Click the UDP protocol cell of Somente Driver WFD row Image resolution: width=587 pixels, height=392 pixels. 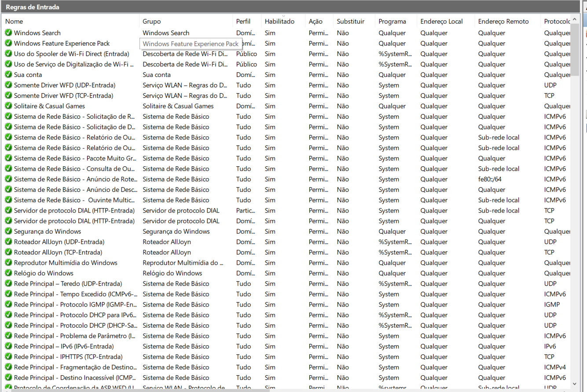(550, 85)
